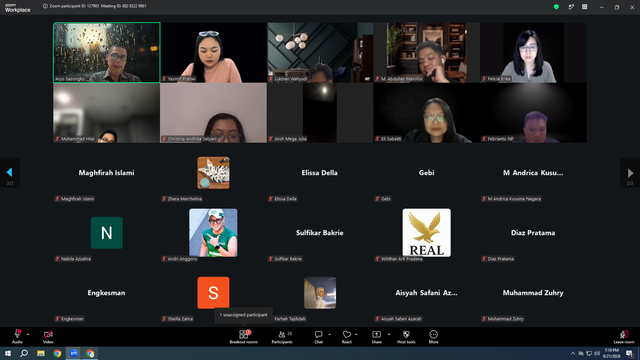The image size is (640, 360).
Task: Click the green encryption shield icon
Action: coord(556,7)
